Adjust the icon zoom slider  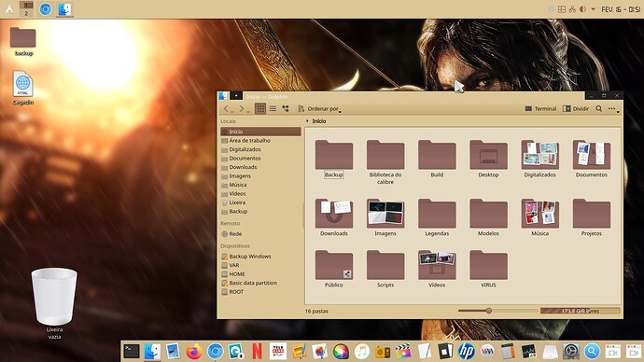[x=489, y=311]
